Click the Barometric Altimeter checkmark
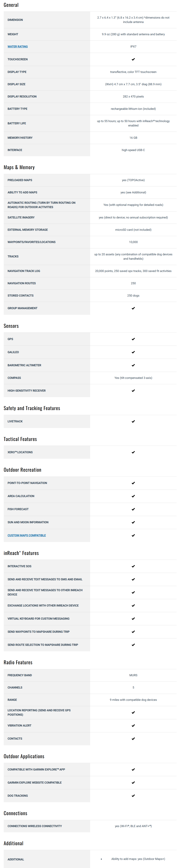180x868 pixels. pyautogui.click(x=133, y=365)
